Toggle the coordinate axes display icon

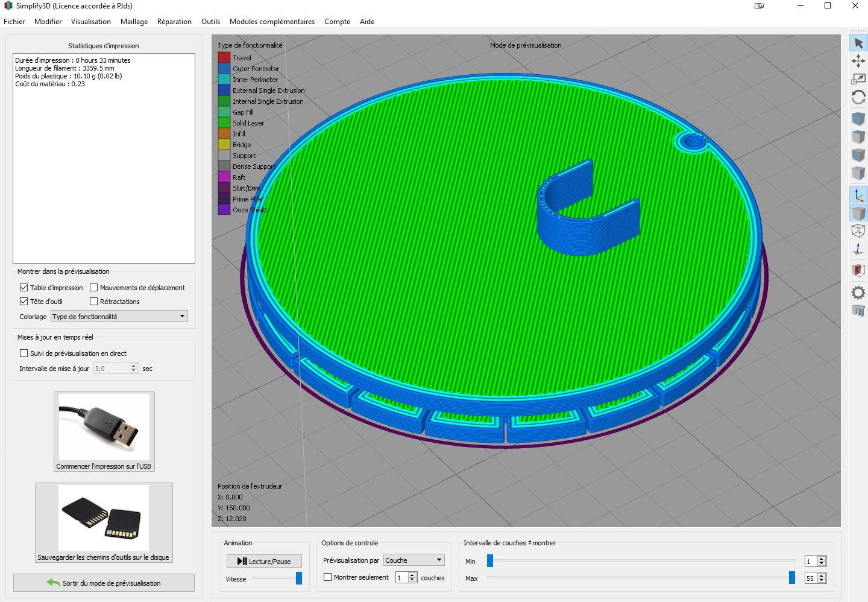pos(858,195)
